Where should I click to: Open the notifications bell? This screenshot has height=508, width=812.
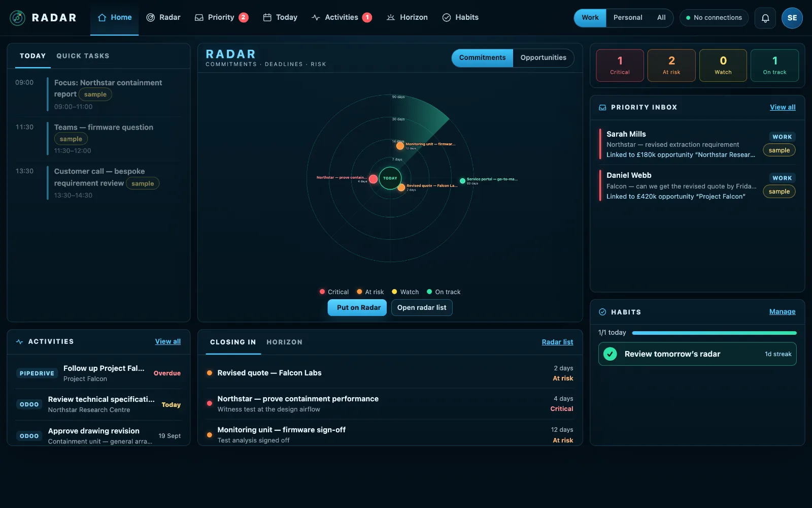765,18
